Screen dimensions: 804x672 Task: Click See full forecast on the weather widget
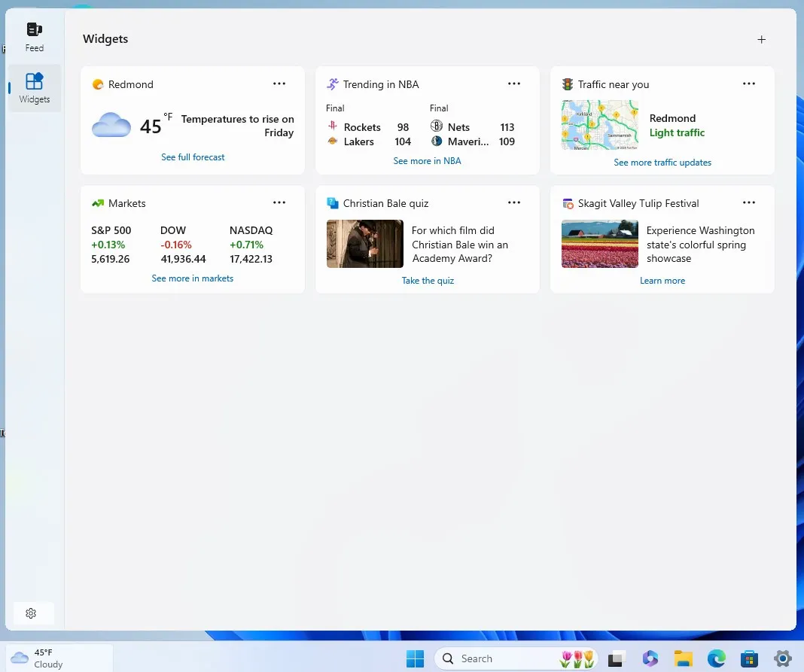click(x=193, y=157)
